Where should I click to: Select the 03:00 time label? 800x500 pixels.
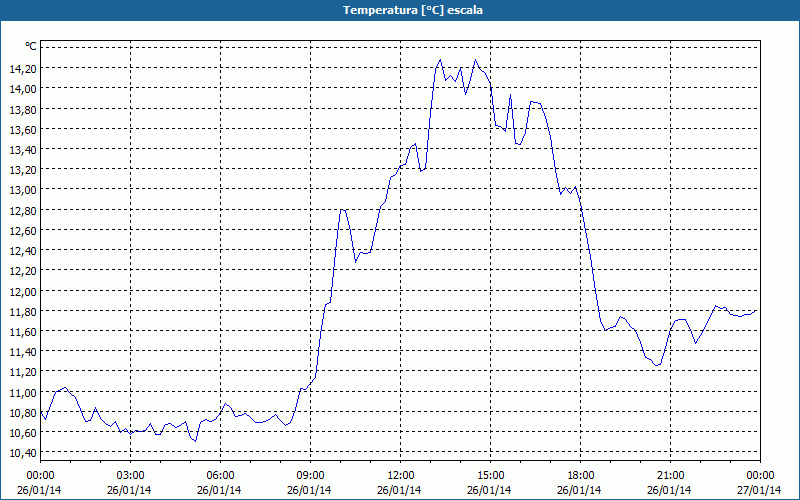pos(130,476)
